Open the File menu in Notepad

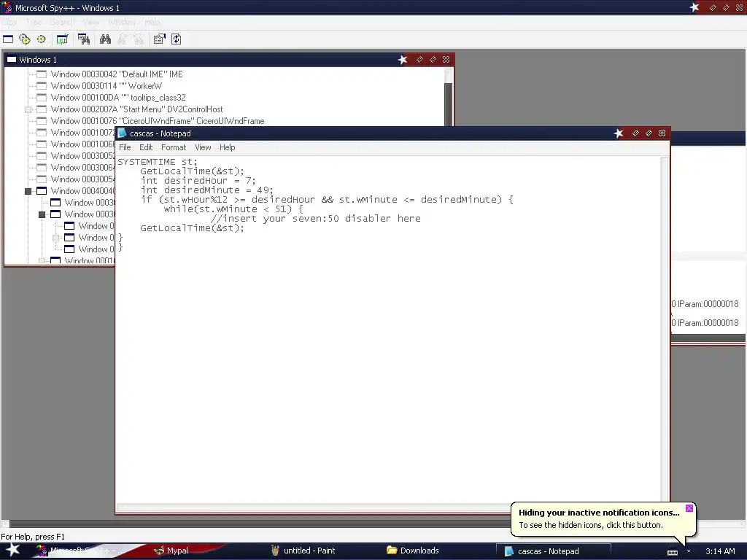click(125, 147)
